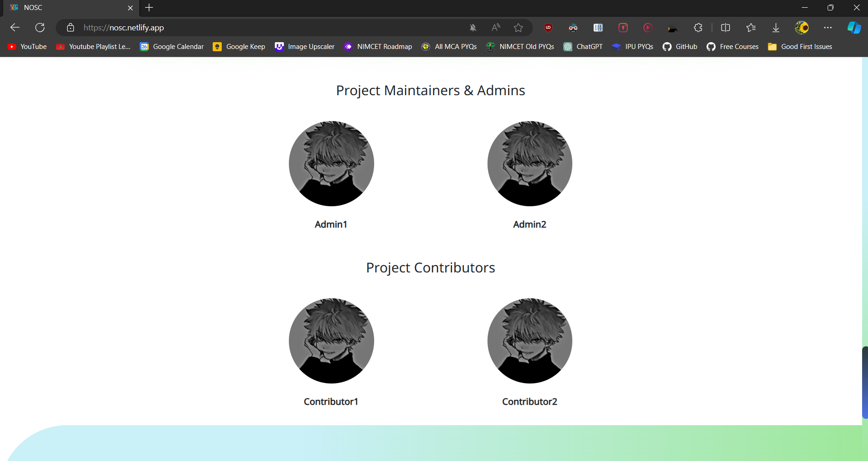This screenshot has width=868, height=461.
Task: Open the Downloads panel
Action: pyautogui.click(x=775, y=28)
